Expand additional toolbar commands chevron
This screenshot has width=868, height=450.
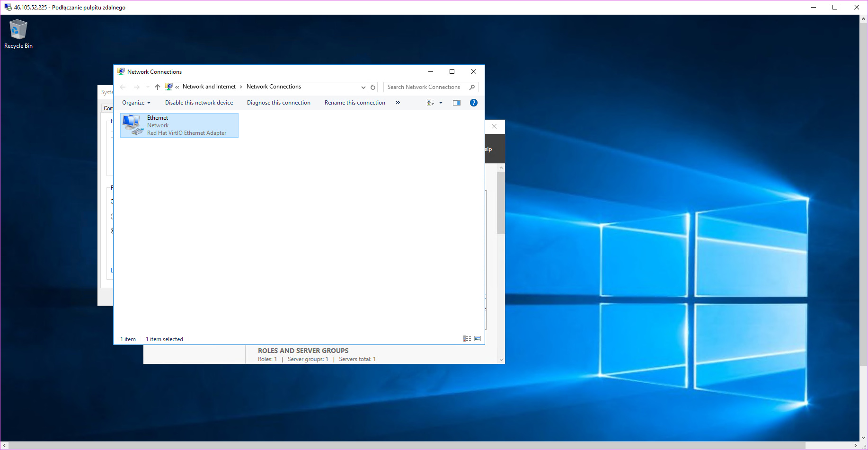398,103
